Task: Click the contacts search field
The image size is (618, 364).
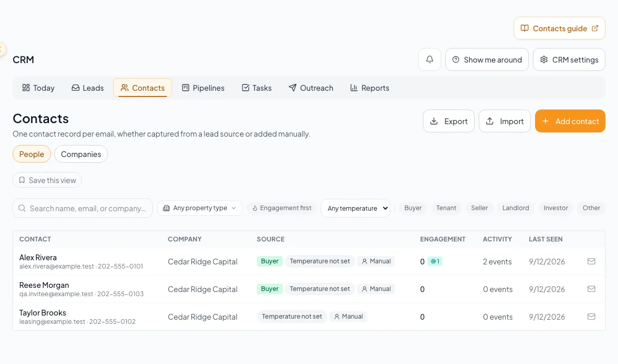Action: point(83,208)
